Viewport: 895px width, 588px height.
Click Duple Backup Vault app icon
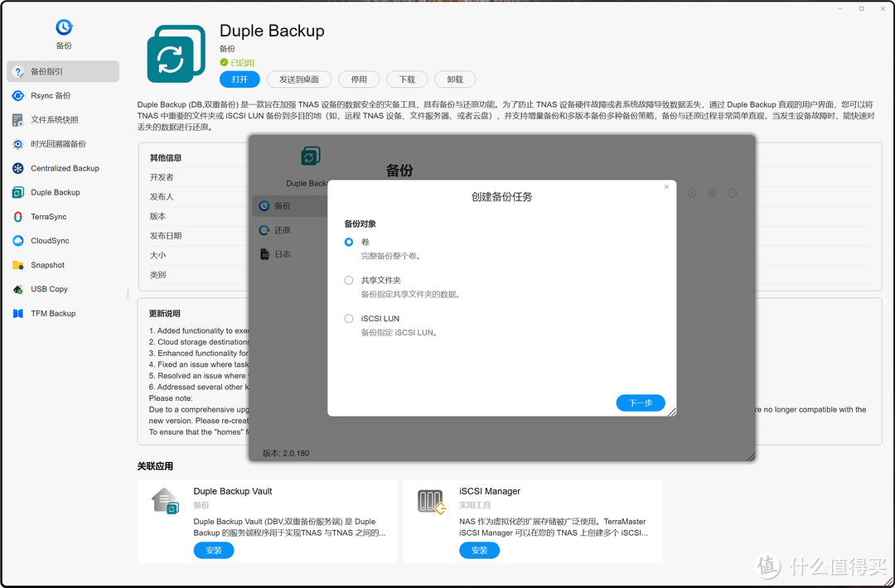[166, 501]
